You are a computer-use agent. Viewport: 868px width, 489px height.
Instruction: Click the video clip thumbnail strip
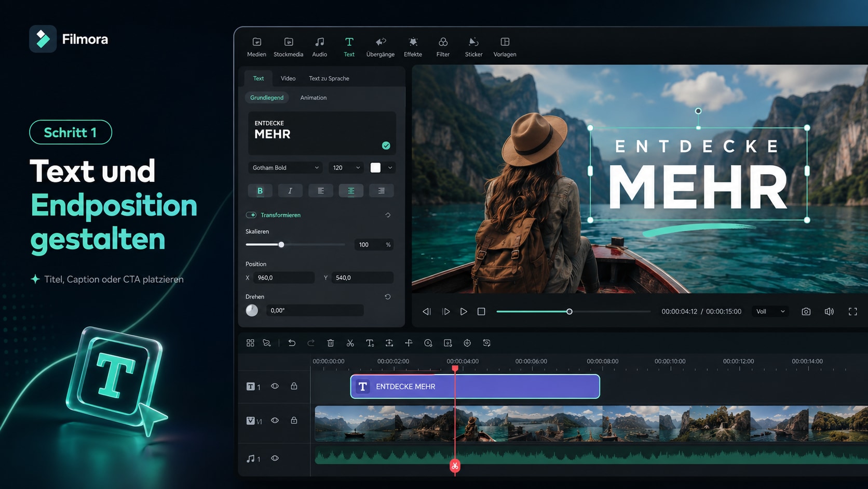coord(591,424)
